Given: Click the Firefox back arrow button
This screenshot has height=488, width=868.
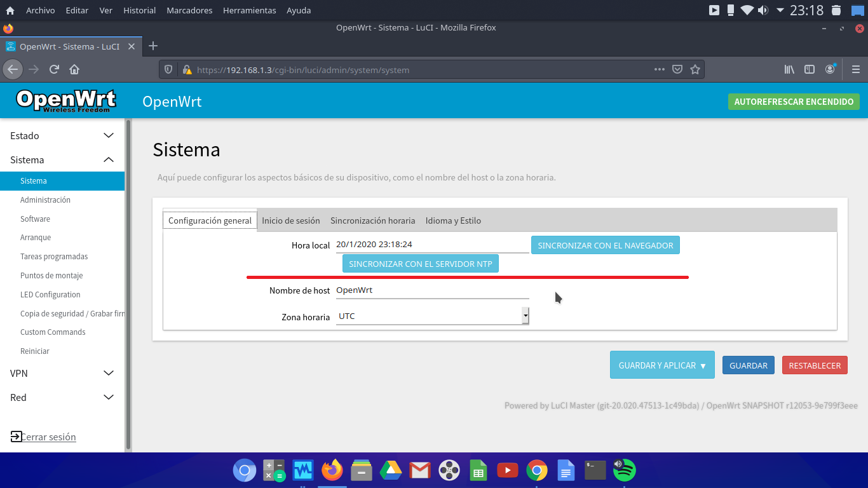Looking at the screenshot, I should (13, 69).
